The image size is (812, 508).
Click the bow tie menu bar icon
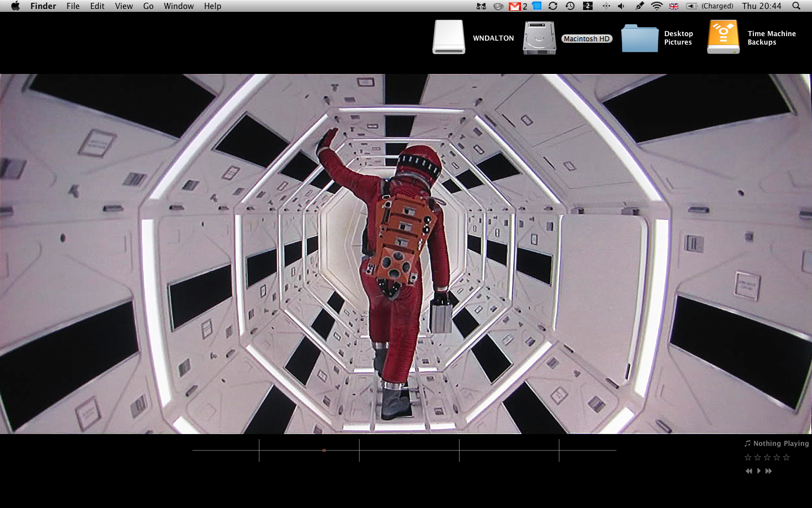tap(481, 6)
